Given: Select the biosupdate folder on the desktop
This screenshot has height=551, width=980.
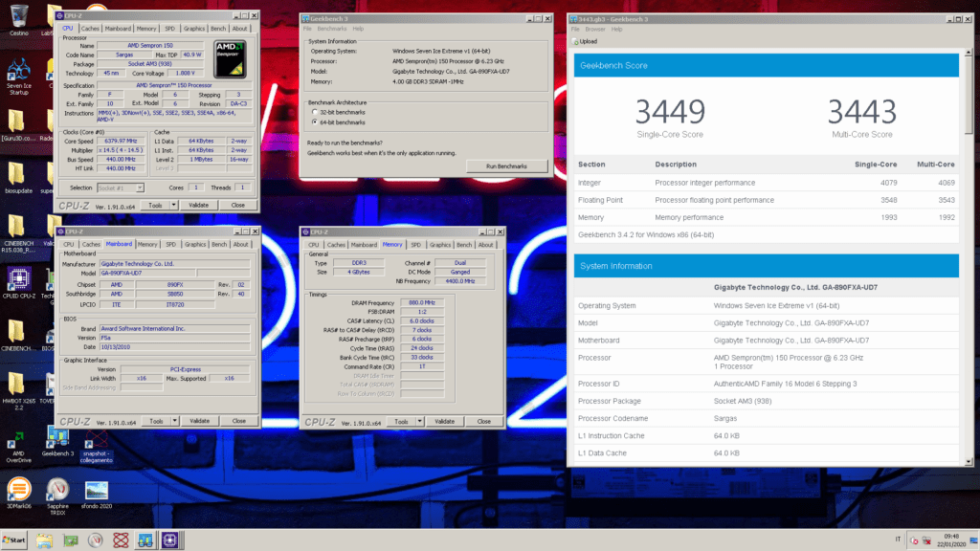Looking at the screenshot, I should 18,178.
